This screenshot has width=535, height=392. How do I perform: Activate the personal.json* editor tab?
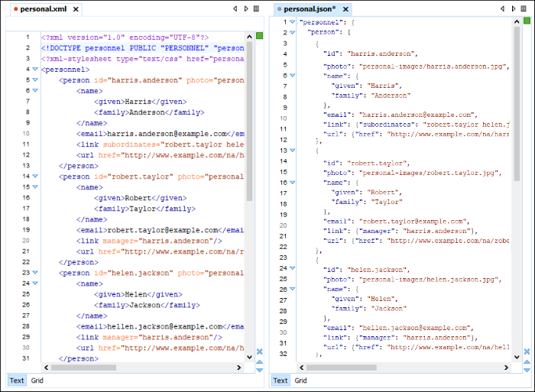(x=310, y=9)
